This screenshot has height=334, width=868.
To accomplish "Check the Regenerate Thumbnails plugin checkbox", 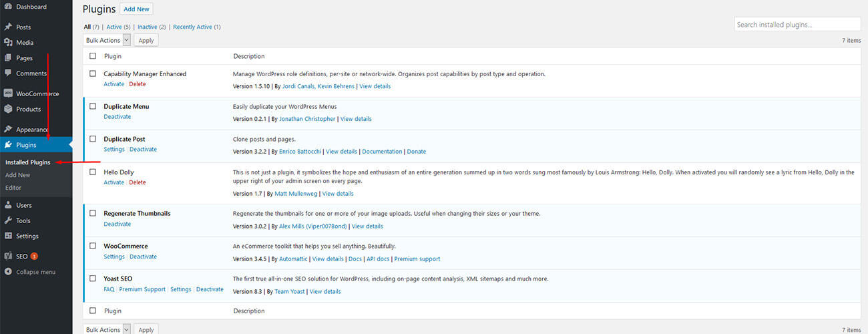I will click(x=93, y=213).
